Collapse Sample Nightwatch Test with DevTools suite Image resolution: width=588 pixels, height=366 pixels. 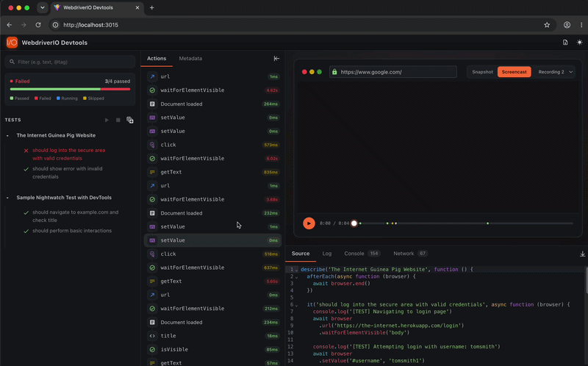[7, 198]
